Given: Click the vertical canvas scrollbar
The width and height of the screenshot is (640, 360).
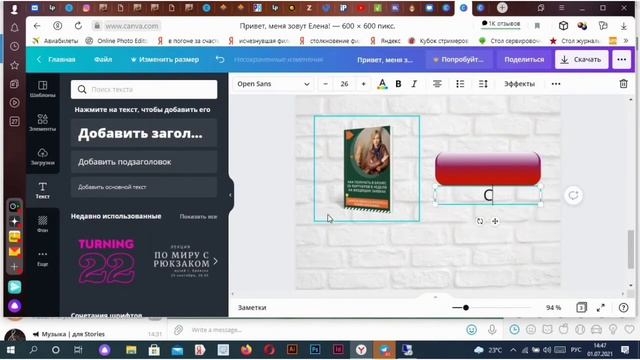Looking at the screenshot, I should tap(631, 249).
